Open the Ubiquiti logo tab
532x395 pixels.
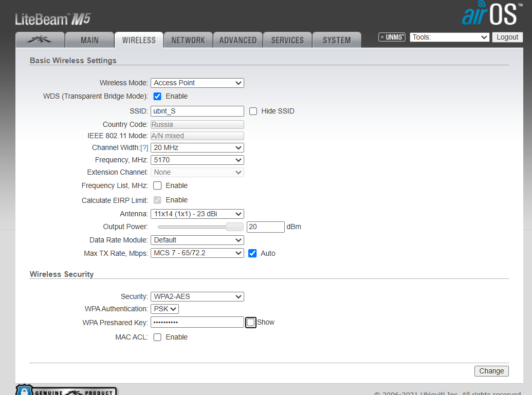click(40, 40)
